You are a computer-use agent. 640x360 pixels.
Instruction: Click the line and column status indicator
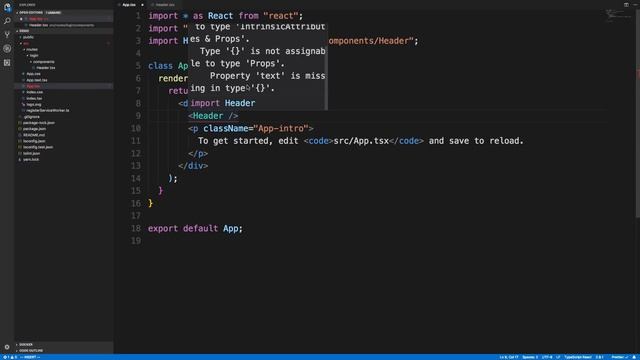[509, 357]
